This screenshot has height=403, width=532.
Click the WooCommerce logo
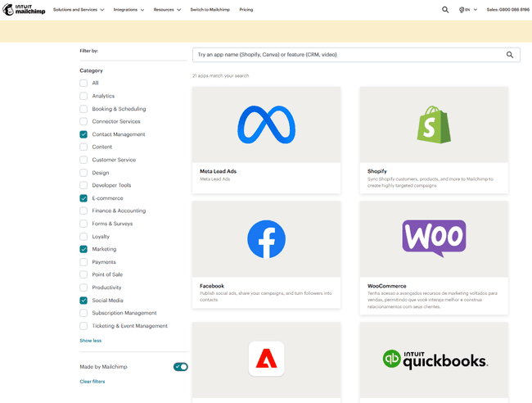(x=434, y=238)
